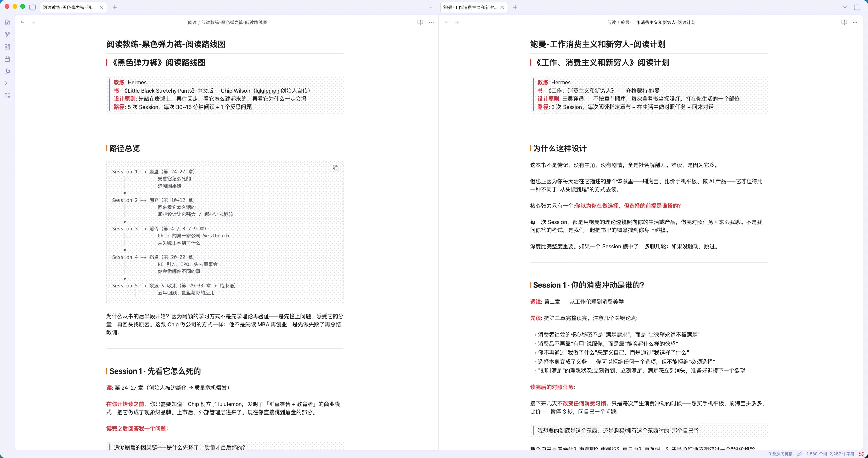Expand the right pane tab list dropdown
This screenshot has width=868, height=458.
click(x=845, y=7)
